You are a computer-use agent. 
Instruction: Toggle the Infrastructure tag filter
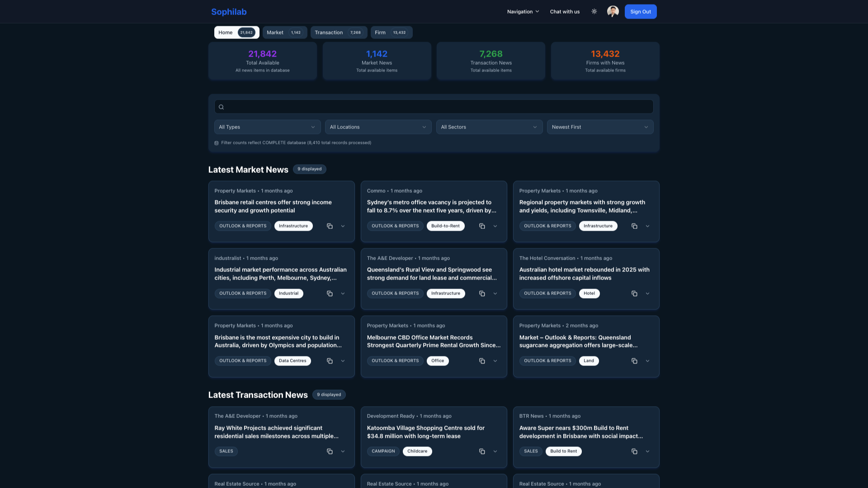point(293,226)
